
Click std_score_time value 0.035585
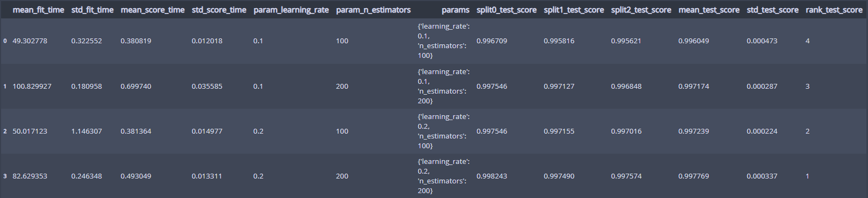tap(207, 87)
